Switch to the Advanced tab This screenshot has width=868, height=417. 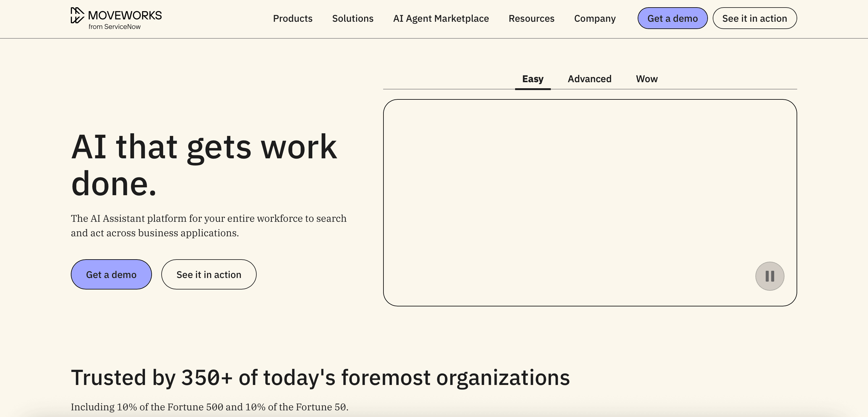pos(589,79)
